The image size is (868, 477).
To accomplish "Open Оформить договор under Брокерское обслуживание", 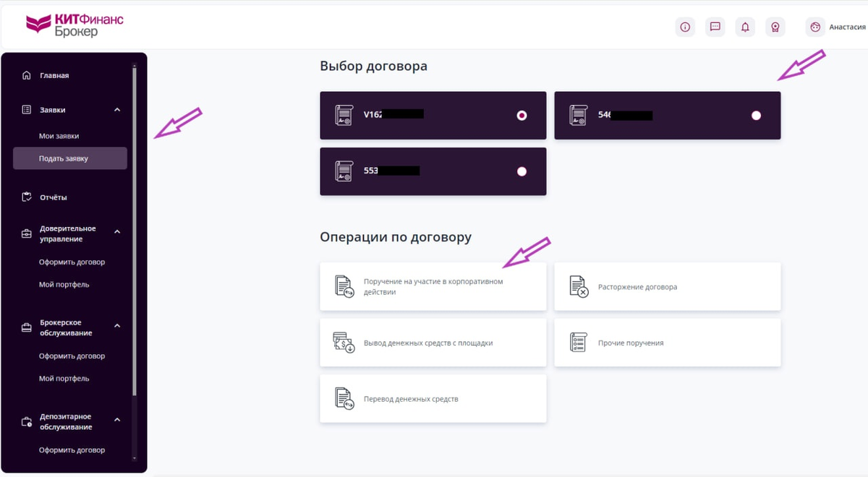I will click(72, 356).
